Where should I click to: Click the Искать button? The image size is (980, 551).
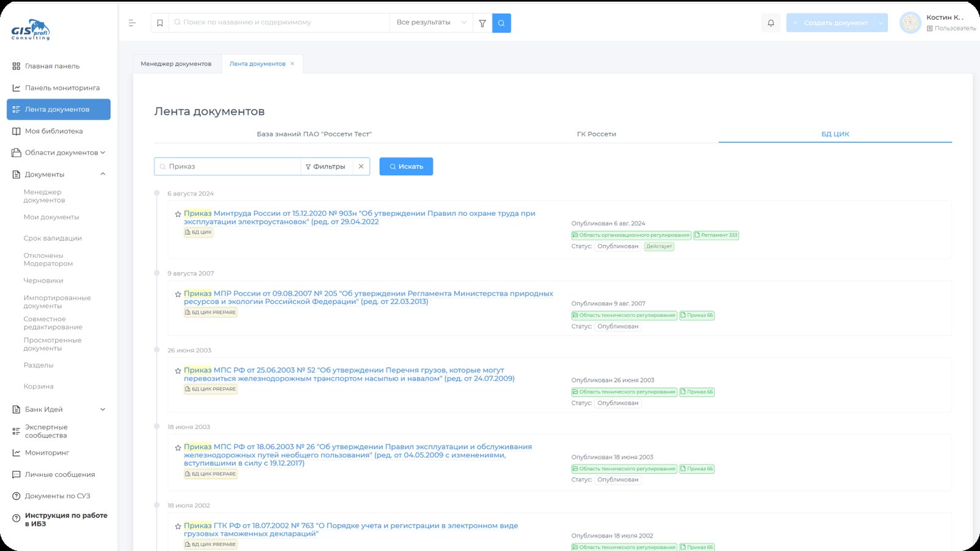coord(406,167)
